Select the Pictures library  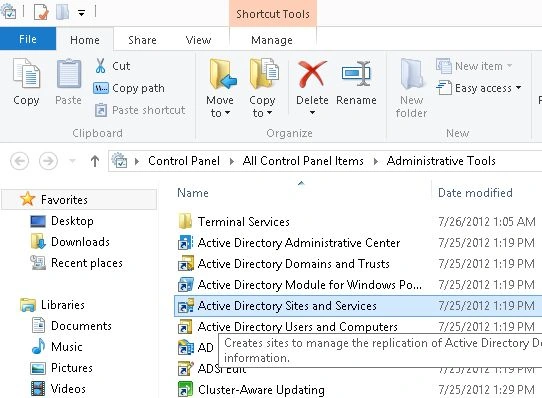click(x=72, y=368)
